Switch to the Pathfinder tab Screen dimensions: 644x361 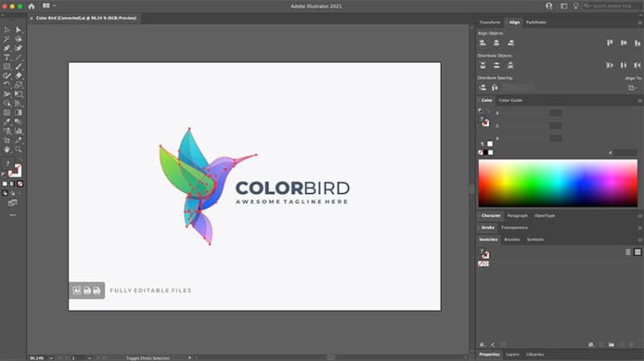(x=536, y=23)
